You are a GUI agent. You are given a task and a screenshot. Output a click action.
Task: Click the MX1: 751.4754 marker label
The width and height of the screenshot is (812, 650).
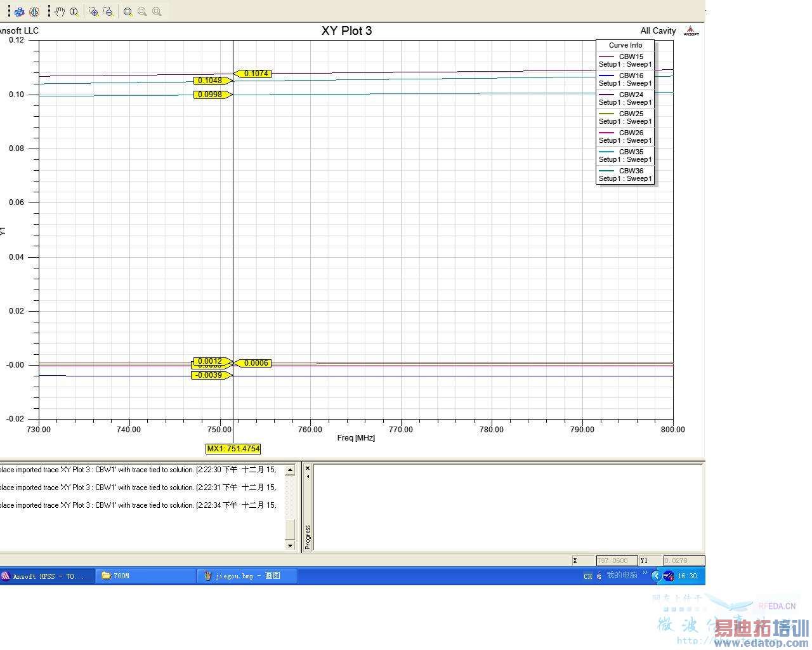click(233, 449)
